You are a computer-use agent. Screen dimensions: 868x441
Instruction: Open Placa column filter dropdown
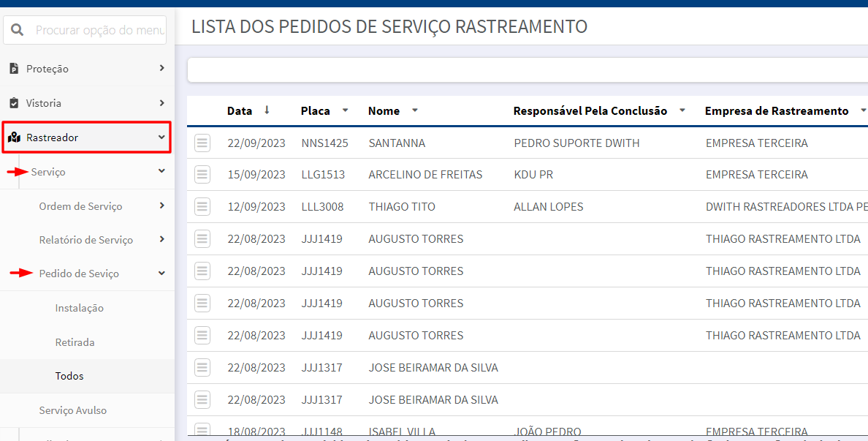point(345,110)
